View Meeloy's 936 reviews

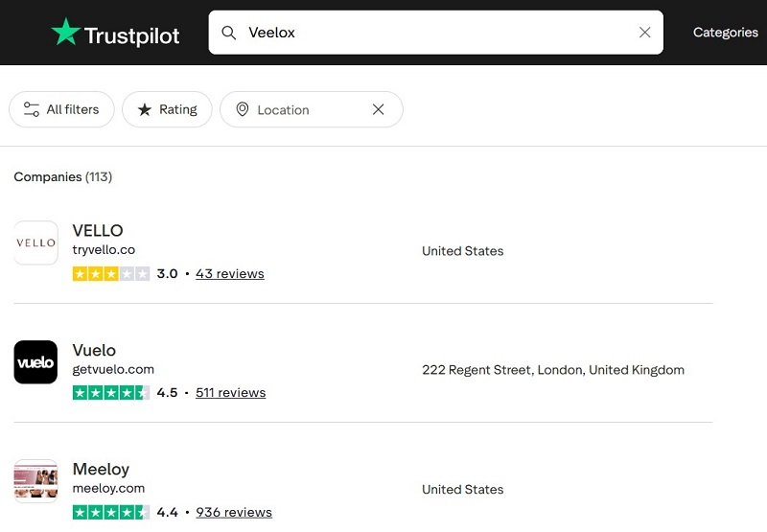click(x=234, y=512)
